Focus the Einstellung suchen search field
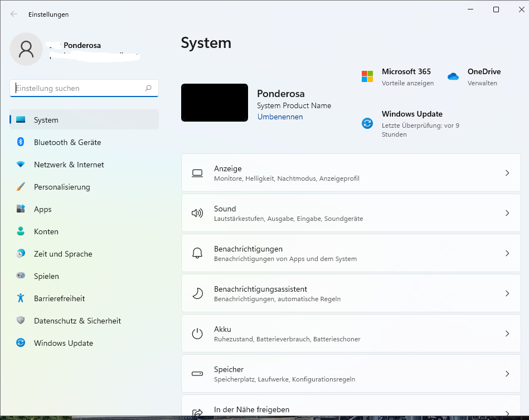Image resolution: width=529 pixels, height=420 pixels. (84, 88)
